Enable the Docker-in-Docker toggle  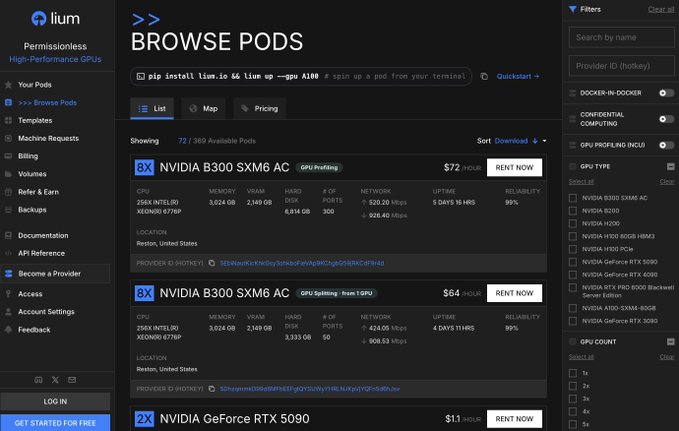(666, 93)
